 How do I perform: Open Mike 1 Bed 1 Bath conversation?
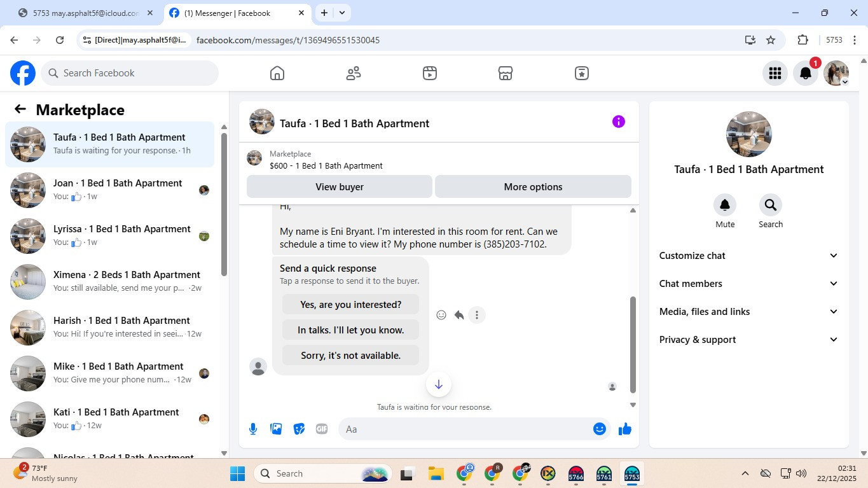[110, 373]
